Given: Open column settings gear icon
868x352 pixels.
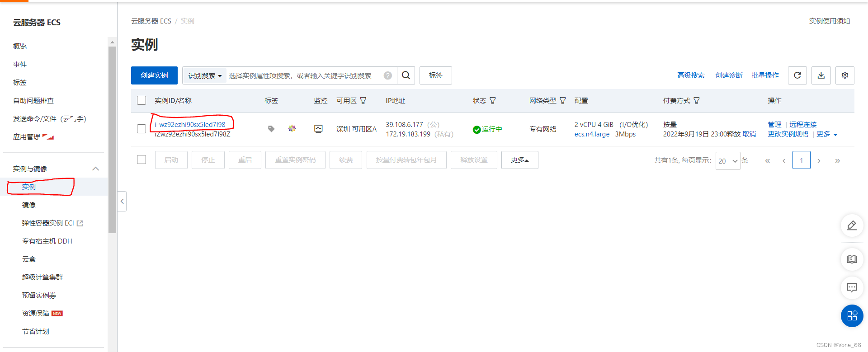Looking at the screenshot, I should point(845,75).
